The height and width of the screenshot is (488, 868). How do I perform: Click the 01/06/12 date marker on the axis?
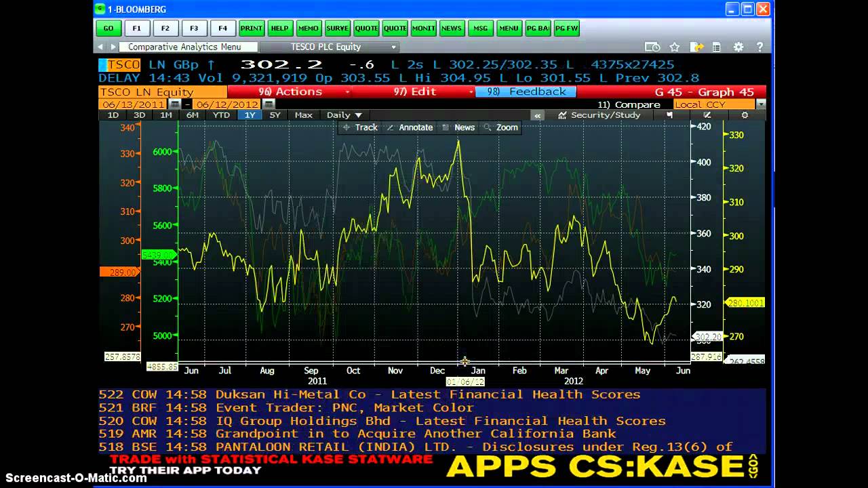click(465, 382)
